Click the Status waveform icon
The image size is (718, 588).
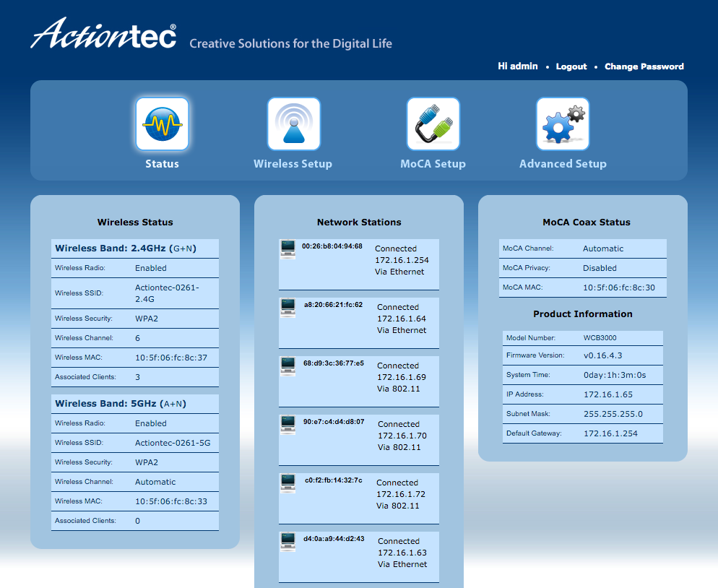coord(162,124)
